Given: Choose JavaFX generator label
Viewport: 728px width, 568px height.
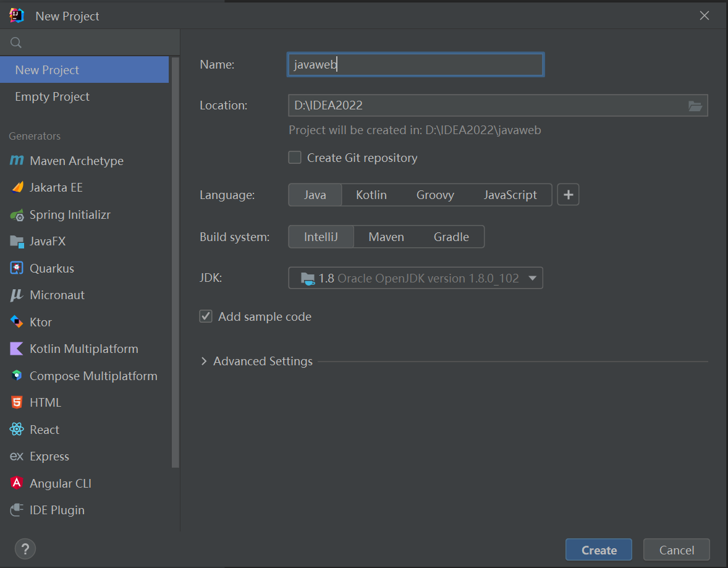Looking at the screenshot, I should coord(48,242).
